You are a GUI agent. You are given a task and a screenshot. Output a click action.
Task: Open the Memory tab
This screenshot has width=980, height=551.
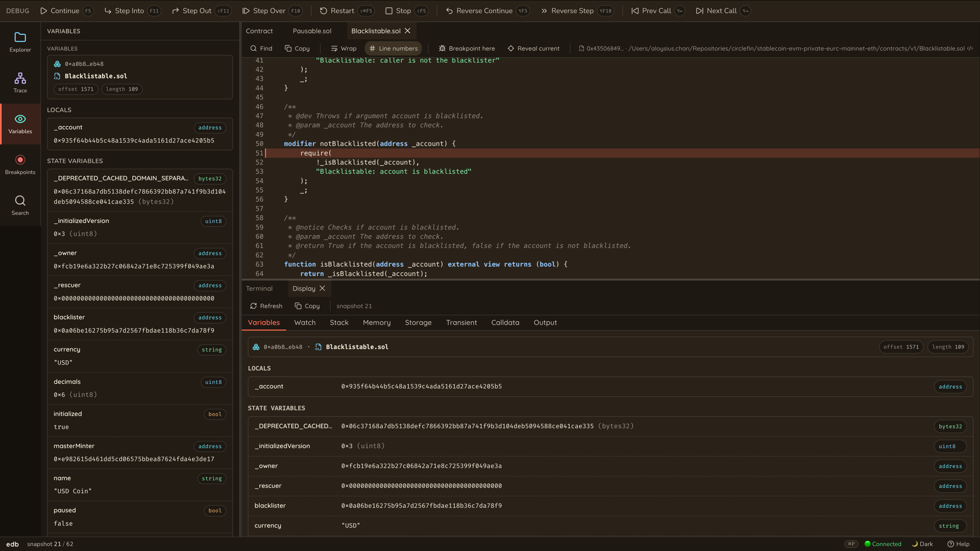[x=377, y=323]
